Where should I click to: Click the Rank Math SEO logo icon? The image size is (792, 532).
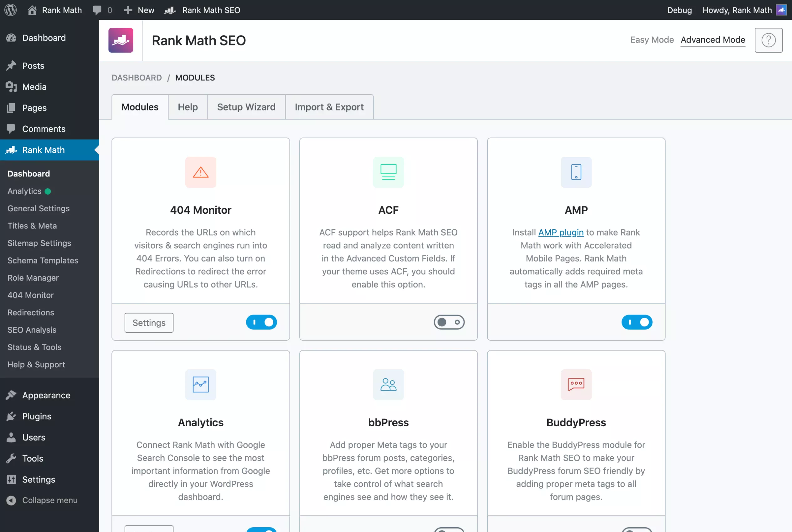pos(121,40)
